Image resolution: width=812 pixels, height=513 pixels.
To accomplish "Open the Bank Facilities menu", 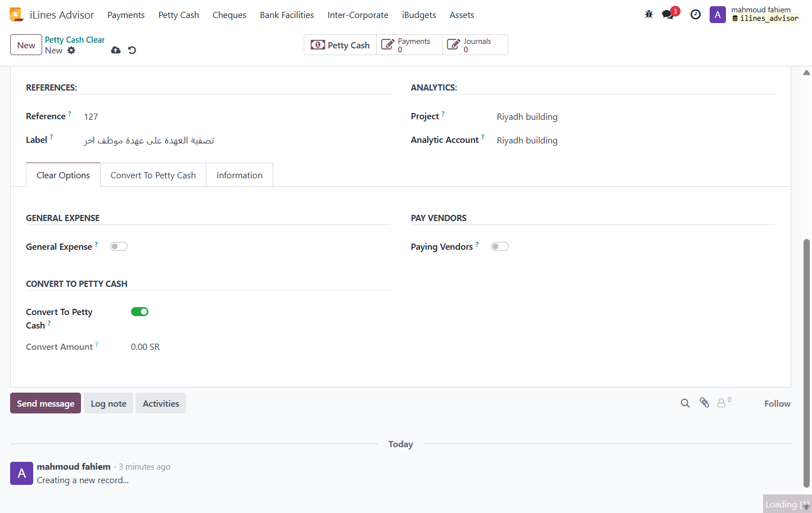I will pos(287,15).
